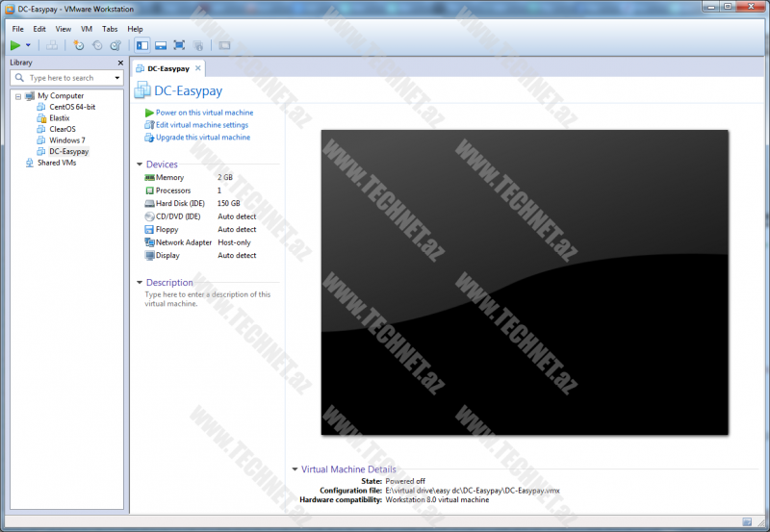Open the Tabs menu
Image resolution: width=770 pixels, height=532 pixels.
click(110, 29)
